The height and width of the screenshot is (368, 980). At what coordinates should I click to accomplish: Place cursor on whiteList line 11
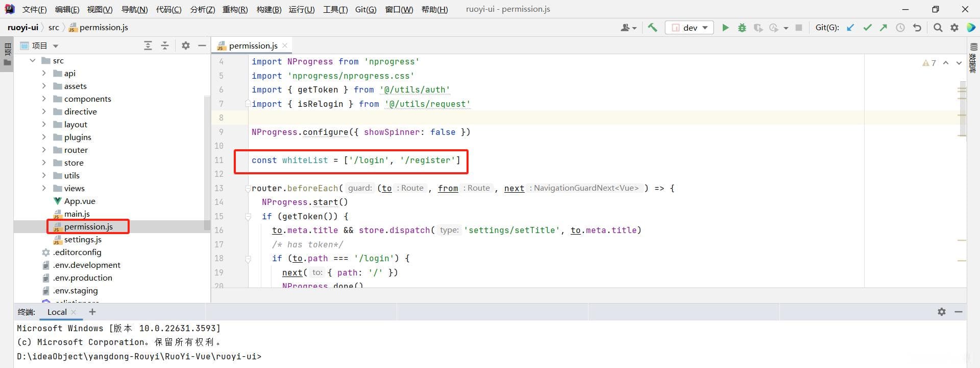tap(356, 160)
